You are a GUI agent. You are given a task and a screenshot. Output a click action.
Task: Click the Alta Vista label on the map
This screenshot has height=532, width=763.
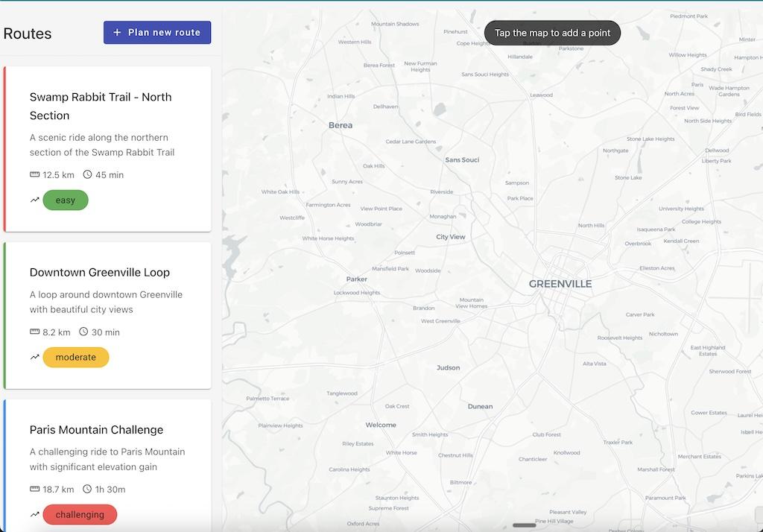click(x=595, y=364)
